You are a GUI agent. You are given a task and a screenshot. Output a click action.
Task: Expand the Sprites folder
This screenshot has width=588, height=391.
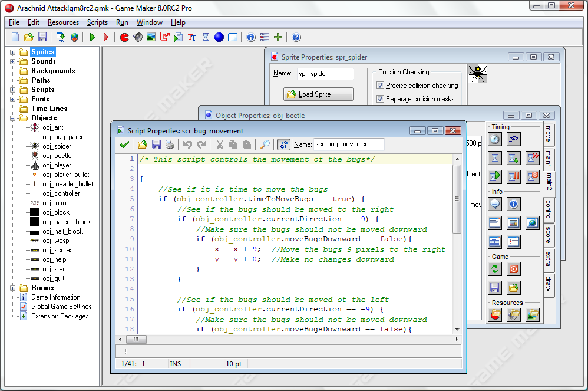point(13,52)
